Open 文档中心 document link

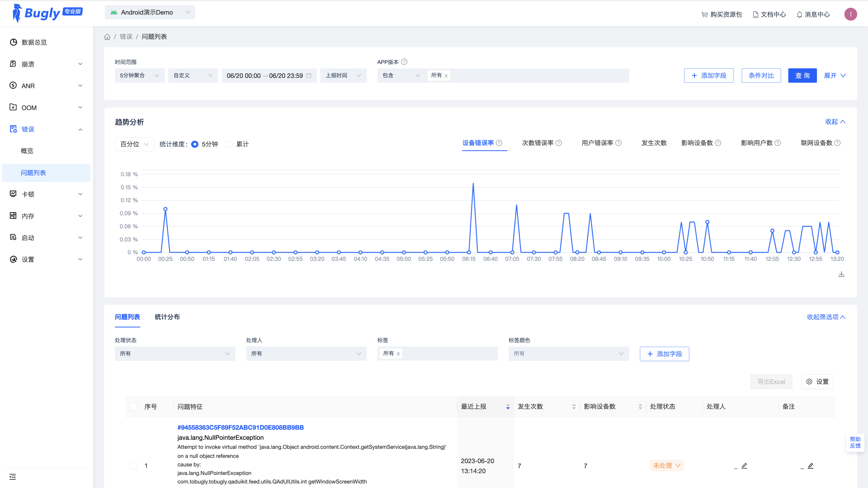(769, 15)
